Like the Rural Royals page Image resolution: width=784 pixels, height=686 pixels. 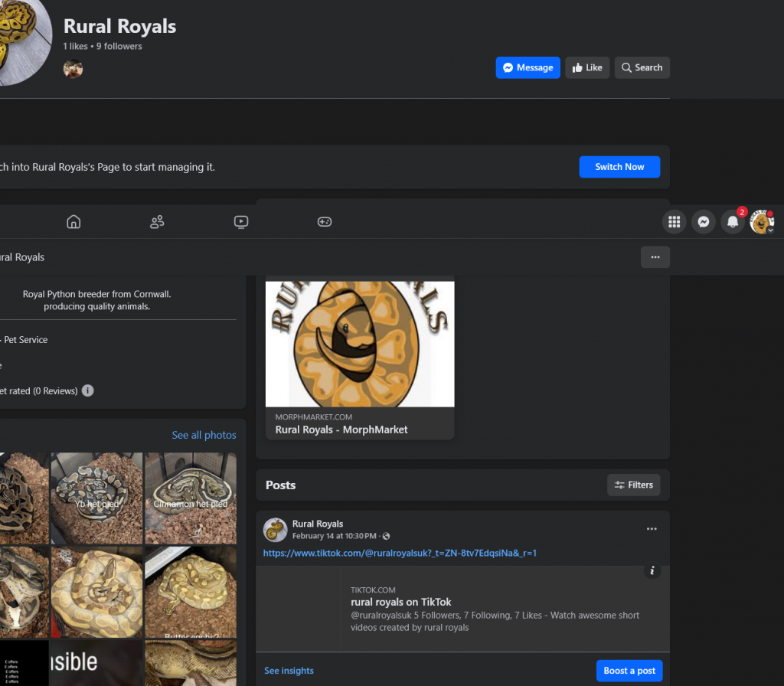click(x=587, y=67)
